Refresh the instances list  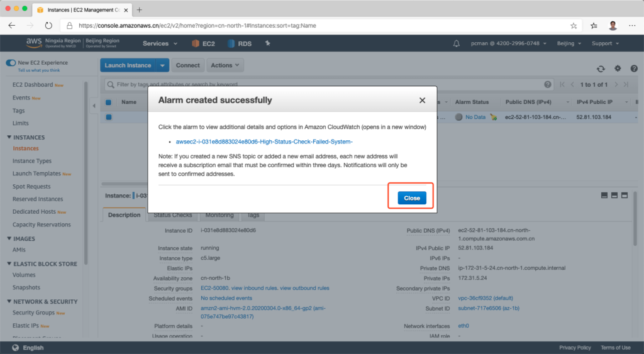(x=601, y=69)
